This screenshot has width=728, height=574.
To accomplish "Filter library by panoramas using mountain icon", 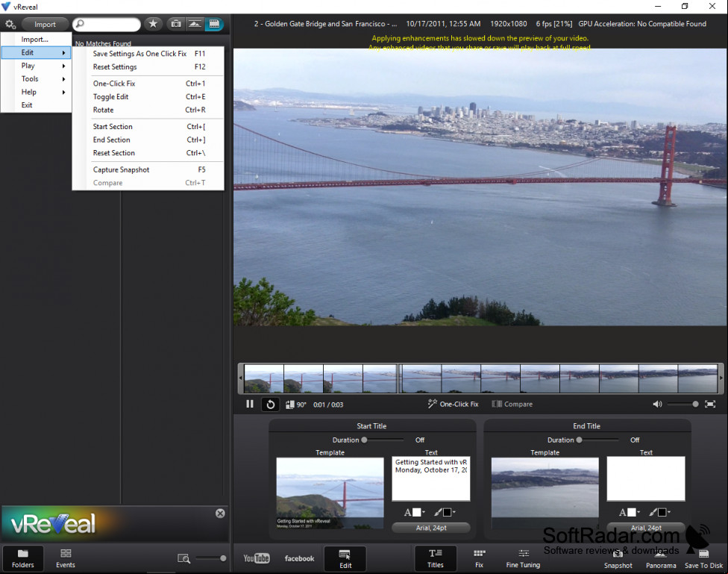I will coord(195,24).
